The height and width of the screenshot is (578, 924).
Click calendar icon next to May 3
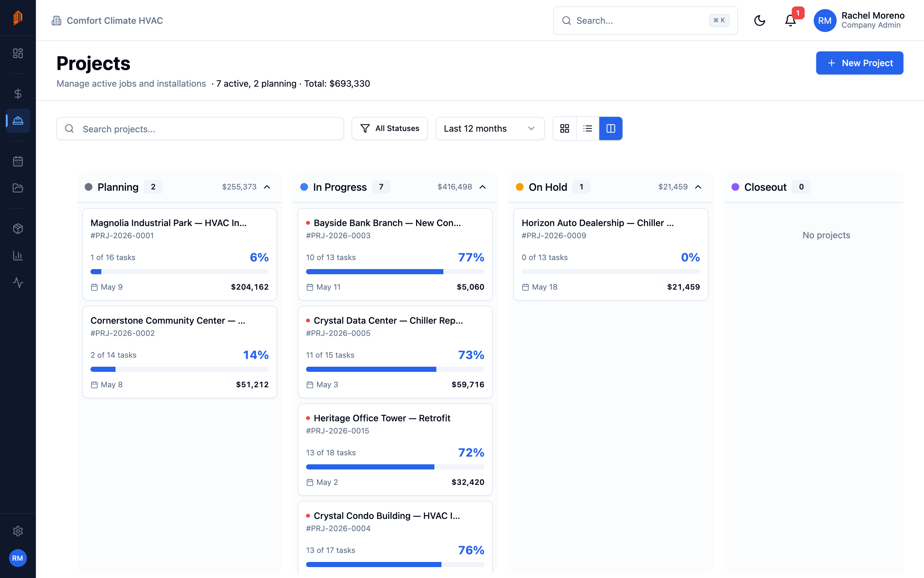(310, 385)
